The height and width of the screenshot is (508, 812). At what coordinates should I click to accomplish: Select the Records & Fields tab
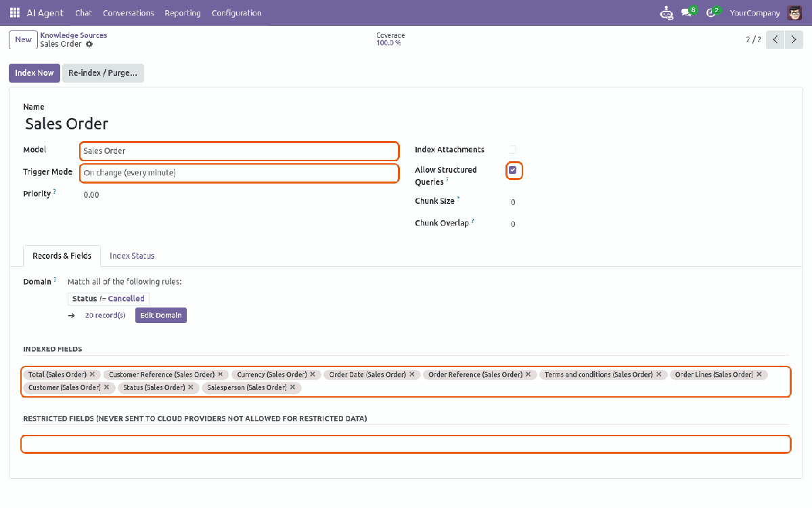(x=62, y=256)
